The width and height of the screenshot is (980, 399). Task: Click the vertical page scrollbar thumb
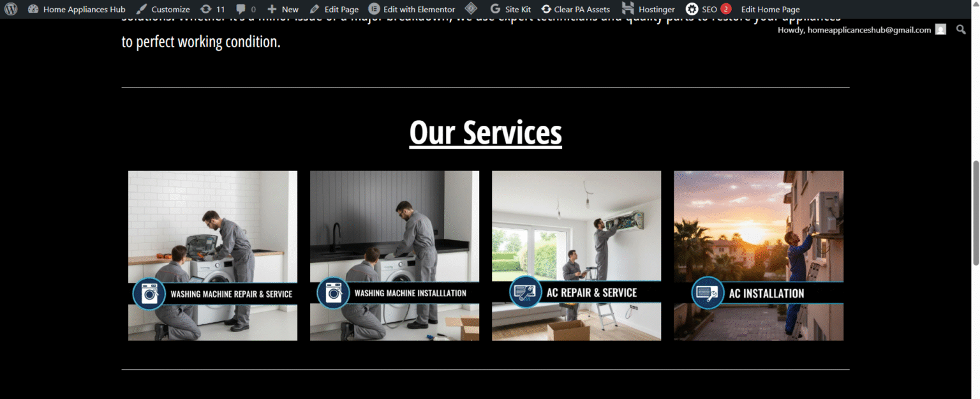pyautogui.click(x=975, y=213)
